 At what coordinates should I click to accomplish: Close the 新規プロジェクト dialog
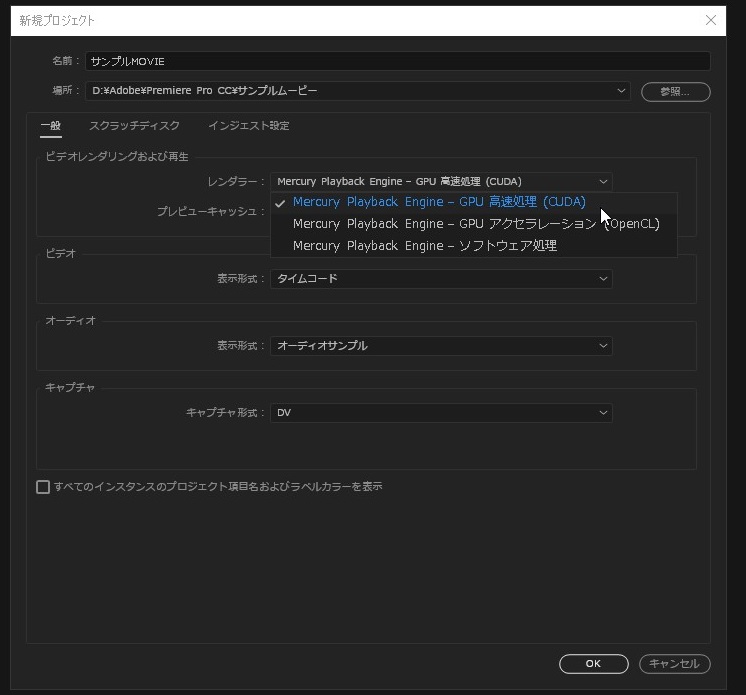click(x=711, y=20)
